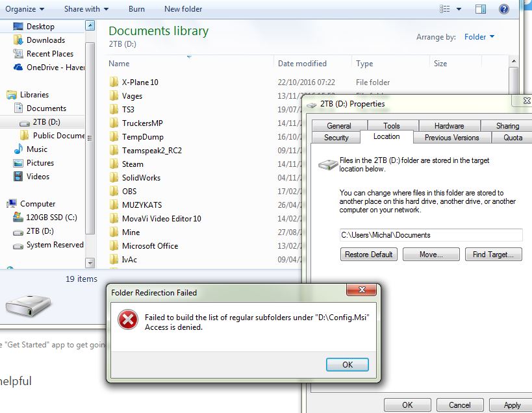Viewport: 532px width, 413px height.
Task: Click the navigation pane scroll up arrow
Action: pyautogui.click(x=90, y=25)
